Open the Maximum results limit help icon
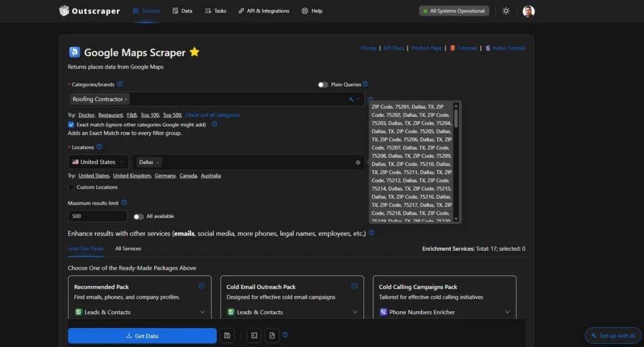The image size is (644, 347). [x=124, y=202]
